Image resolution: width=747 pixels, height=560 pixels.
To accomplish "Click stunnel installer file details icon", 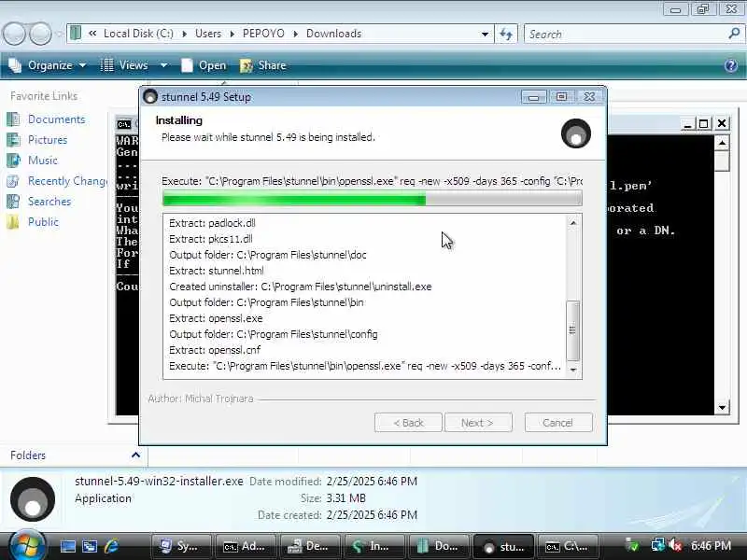I will (x=33, y=498).
